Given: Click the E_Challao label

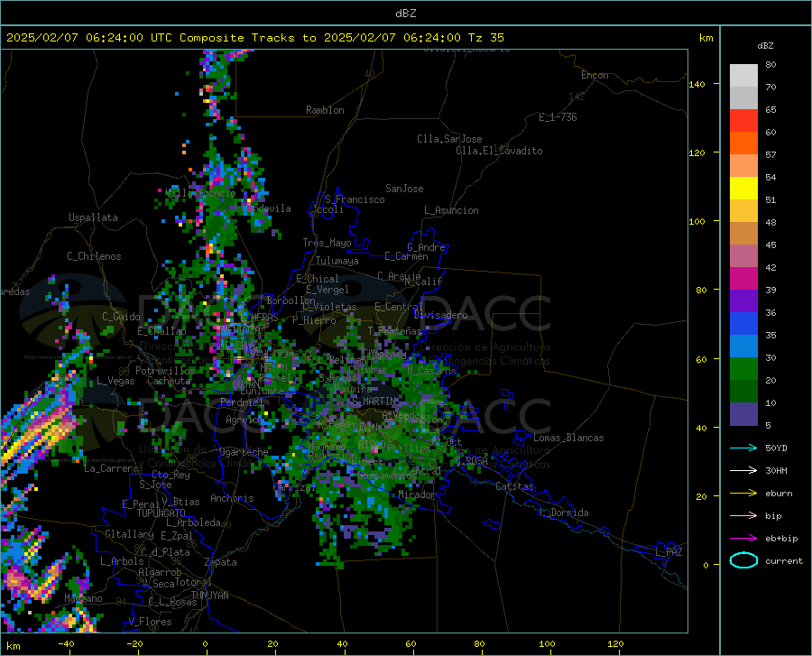Looking at the screenshot, I should 161,331.
